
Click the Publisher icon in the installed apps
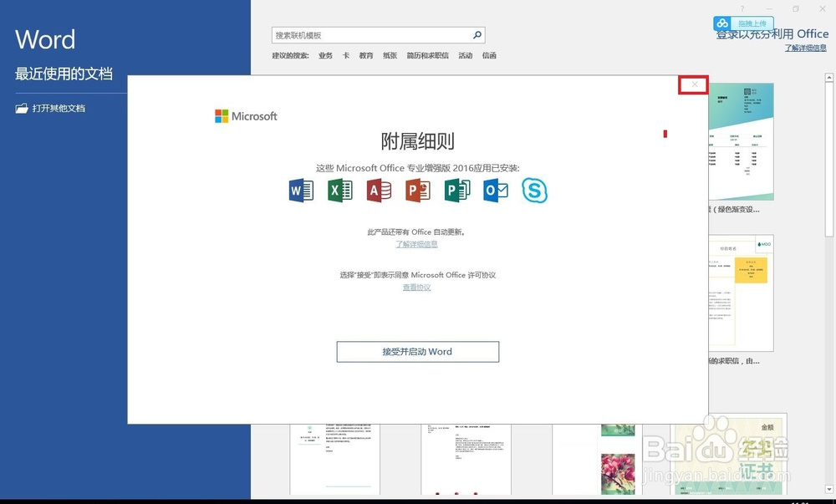point(456,190)
